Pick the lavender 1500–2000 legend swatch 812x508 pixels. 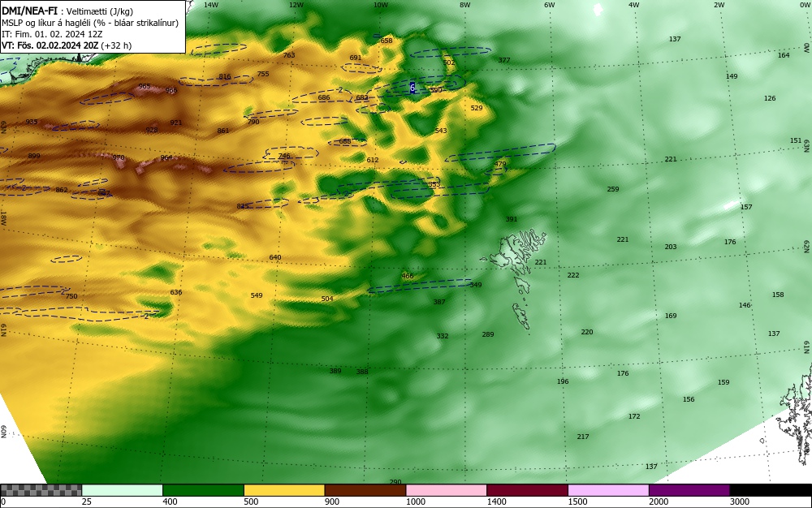(608, 490)
